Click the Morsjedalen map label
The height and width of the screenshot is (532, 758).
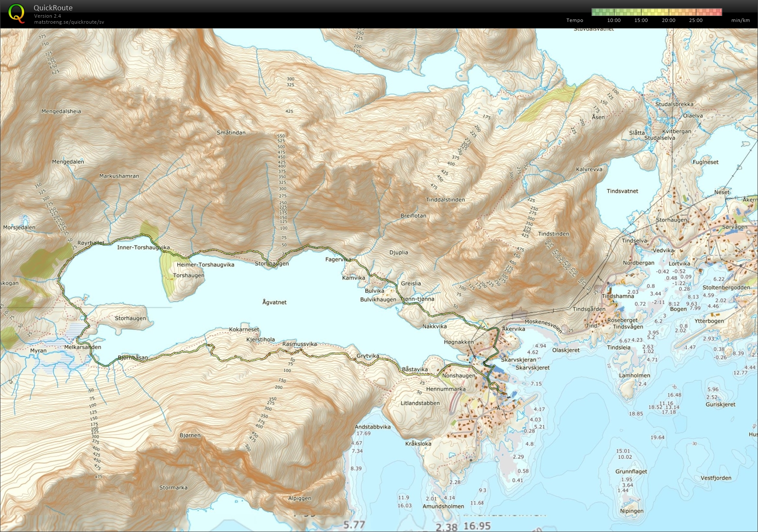[19, 228]
